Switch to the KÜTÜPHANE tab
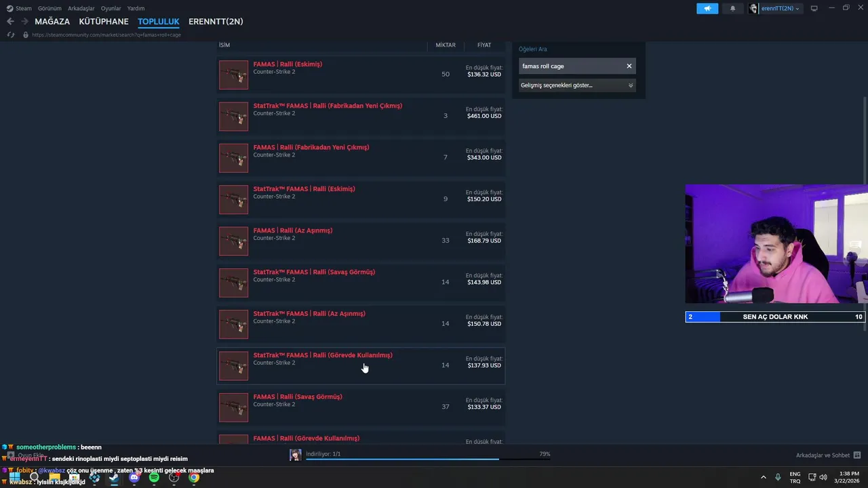 [x=104, y=22]
